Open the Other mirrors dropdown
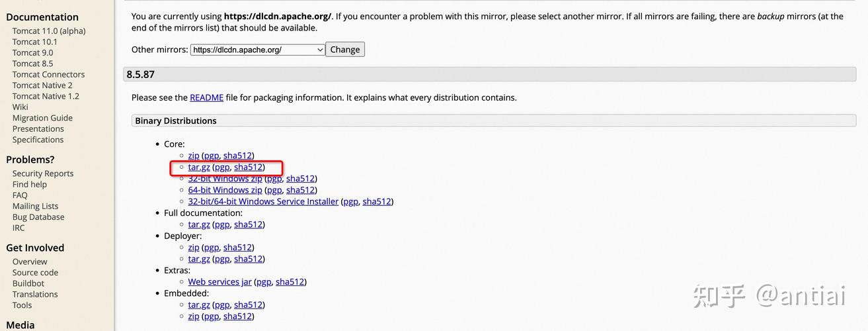 pos(257,50)
